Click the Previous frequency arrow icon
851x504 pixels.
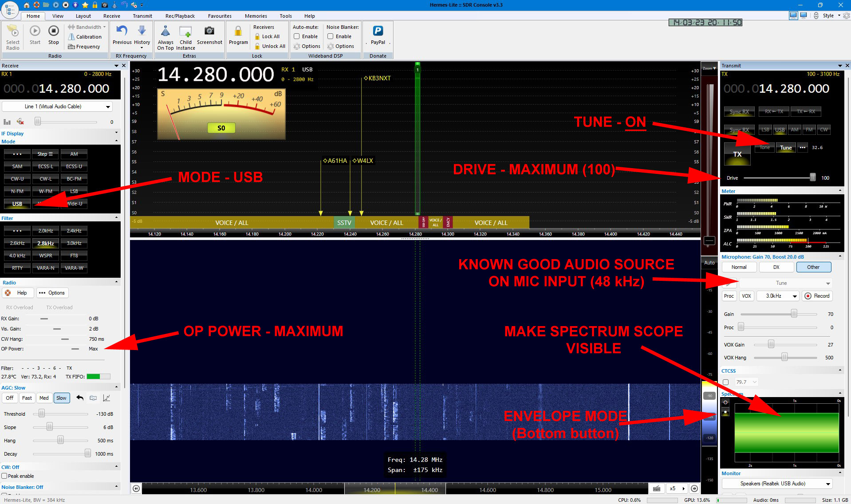point(122,31)
